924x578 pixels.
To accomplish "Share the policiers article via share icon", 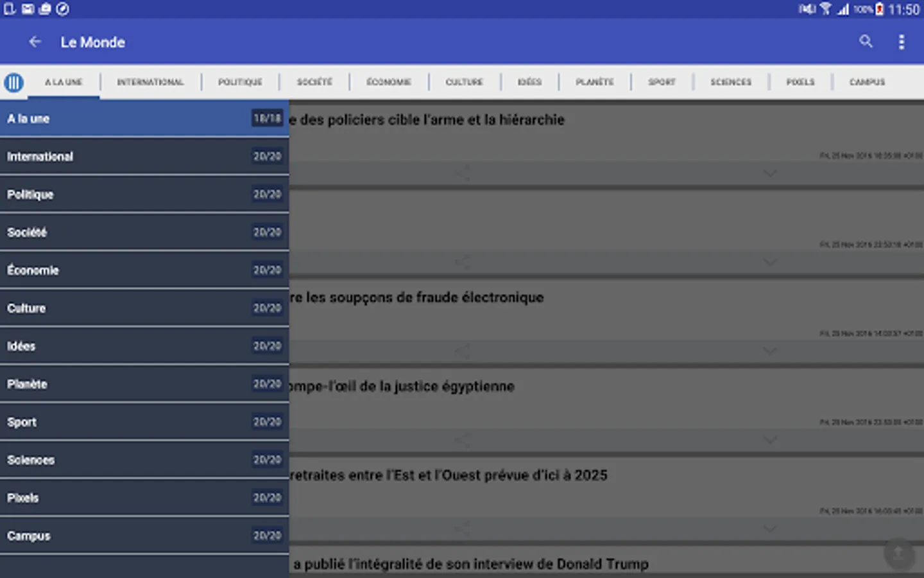I will coord(462,173).
